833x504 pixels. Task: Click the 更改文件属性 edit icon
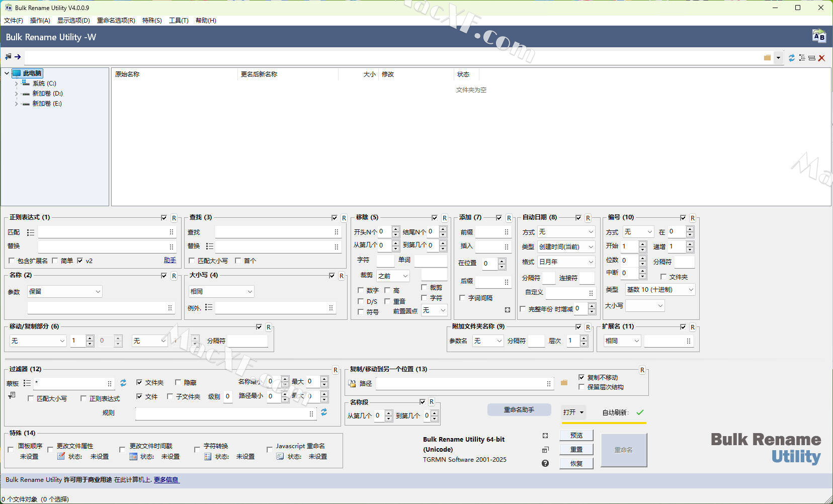61,456
